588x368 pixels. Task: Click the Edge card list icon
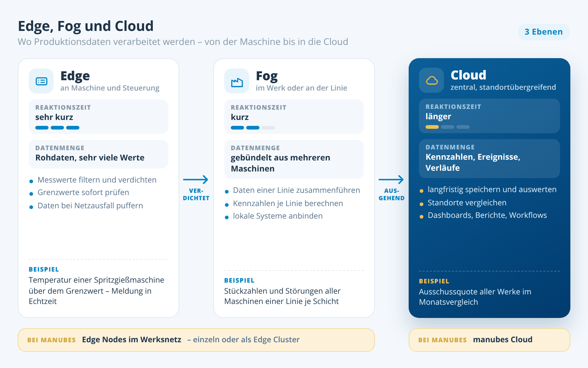point(42,81)
